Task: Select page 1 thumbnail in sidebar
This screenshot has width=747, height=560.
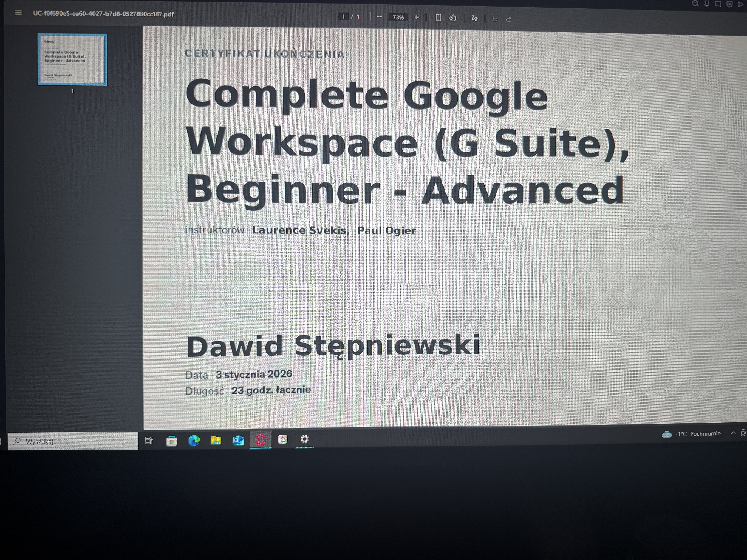Action: [72, 59]
